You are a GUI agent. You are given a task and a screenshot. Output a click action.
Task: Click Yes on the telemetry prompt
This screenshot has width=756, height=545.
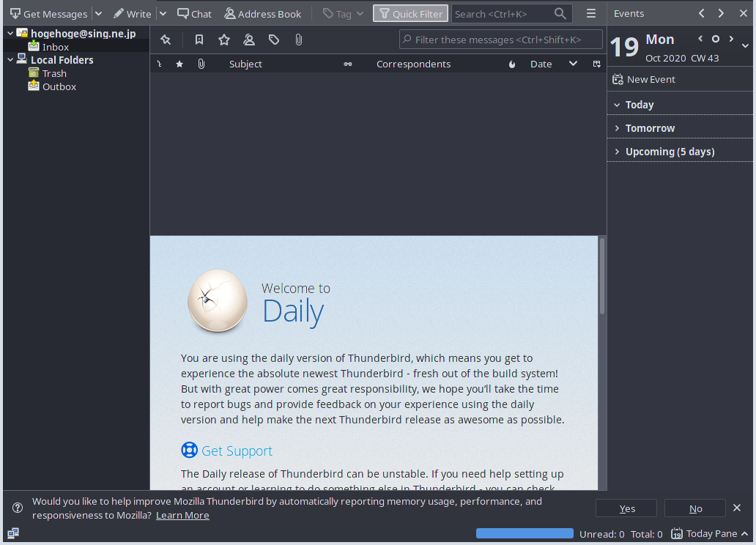[x=626, y=508]
